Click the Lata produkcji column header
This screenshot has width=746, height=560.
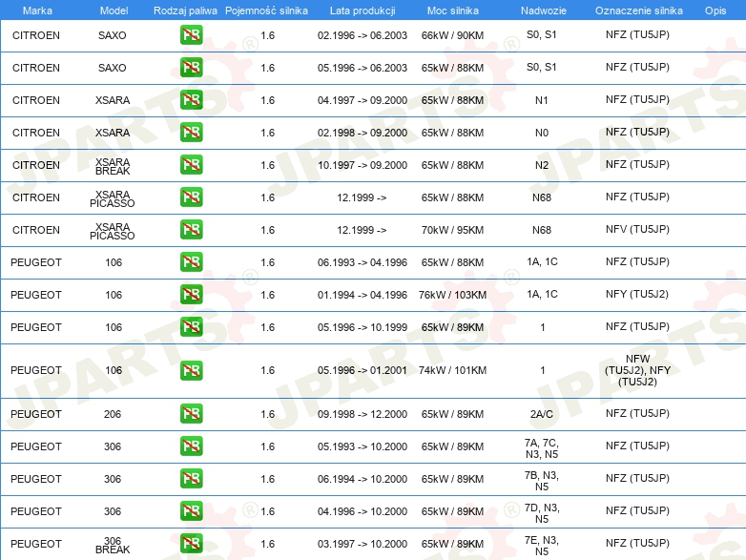[x=363, y=10]
